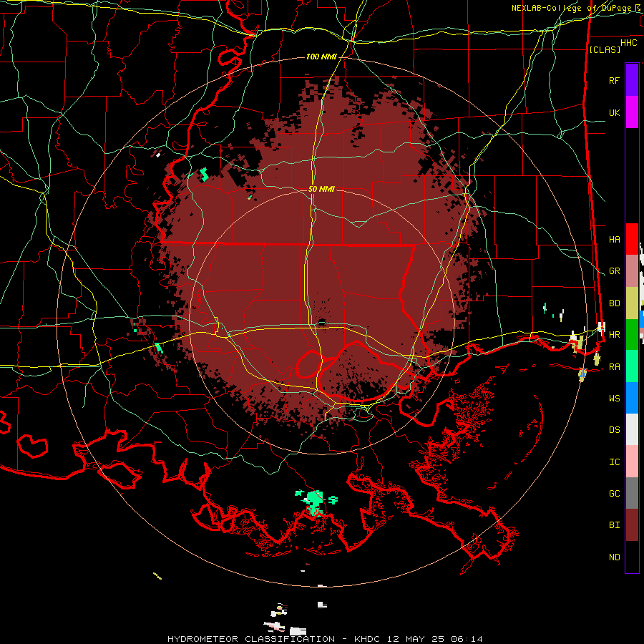This screenshot has height=644, width=644.
Task: Click the magenta UK legend color swatch
Action: click(x=632, y=112)
